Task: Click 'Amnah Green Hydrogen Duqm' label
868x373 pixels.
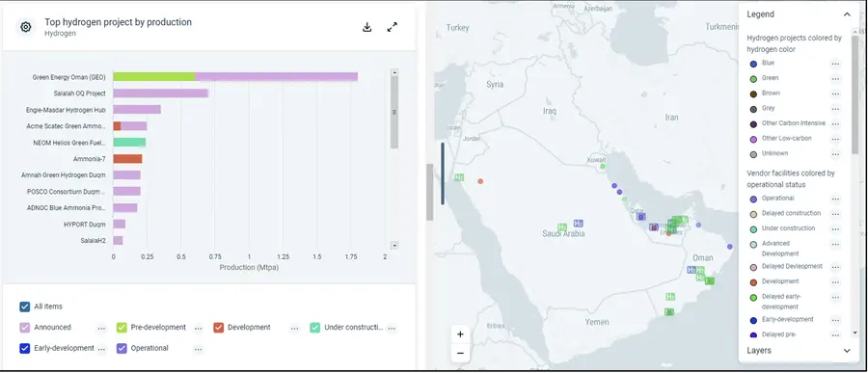Action: (x=64, y=174)
